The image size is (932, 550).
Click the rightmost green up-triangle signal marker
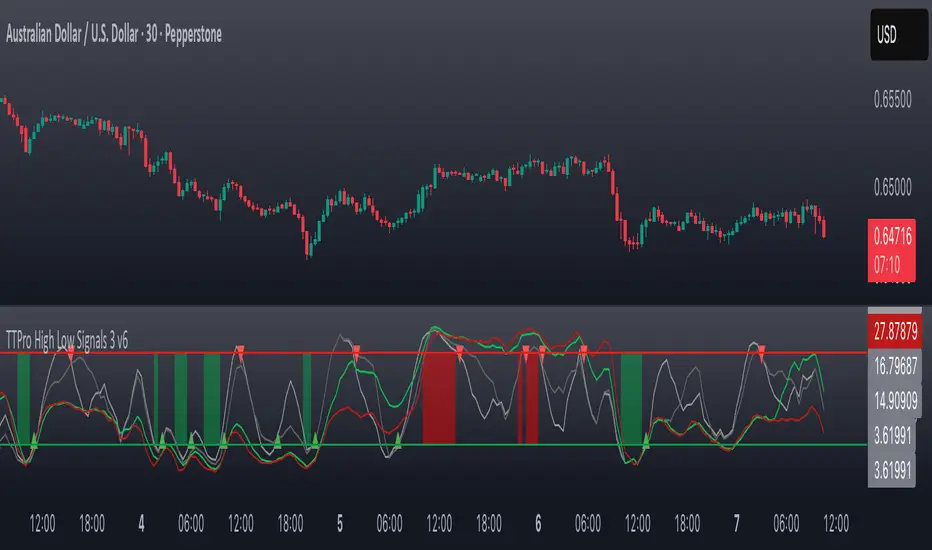645,440
